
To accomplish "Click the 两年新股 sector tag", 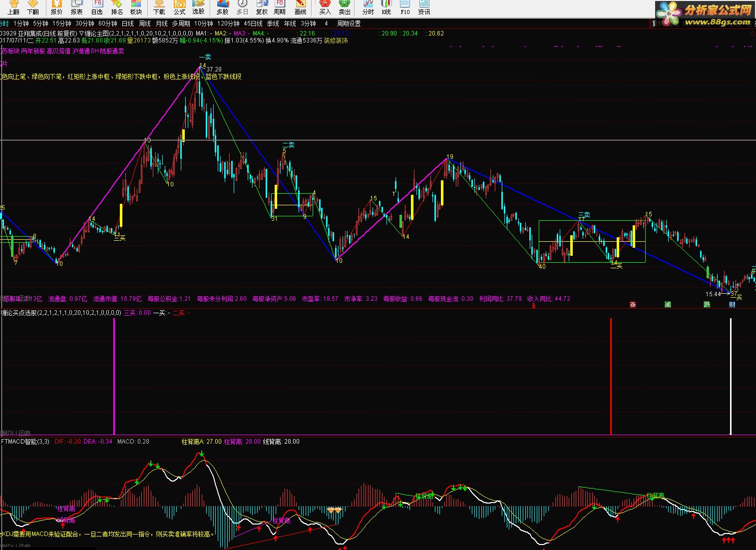I will (x=32, y=51).
